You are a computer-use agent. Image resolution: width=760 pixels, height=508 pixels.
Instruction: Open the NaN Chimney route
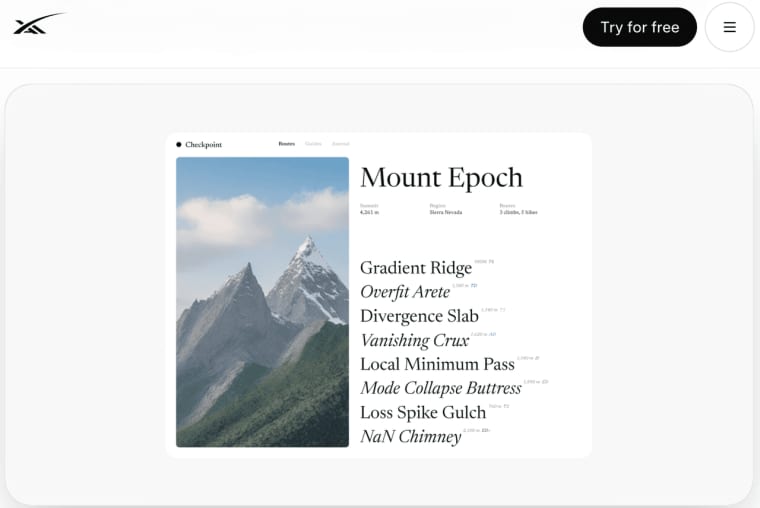coord(411,436)
